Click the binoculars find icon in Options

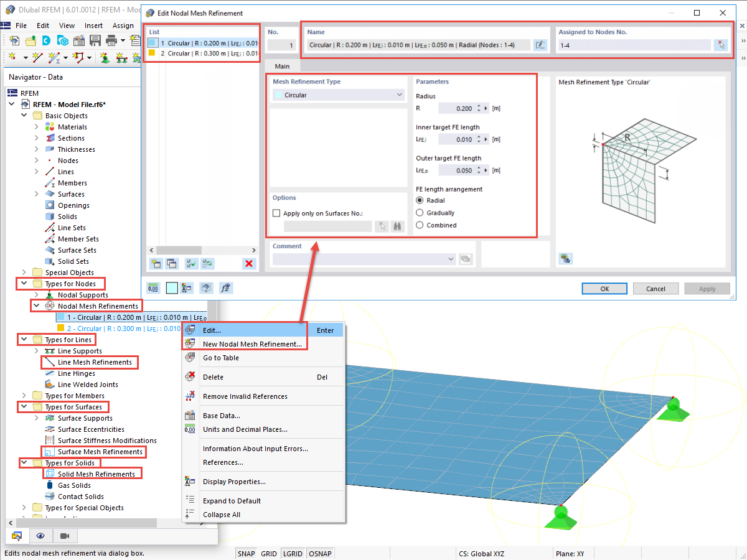[x=398, y=226]
